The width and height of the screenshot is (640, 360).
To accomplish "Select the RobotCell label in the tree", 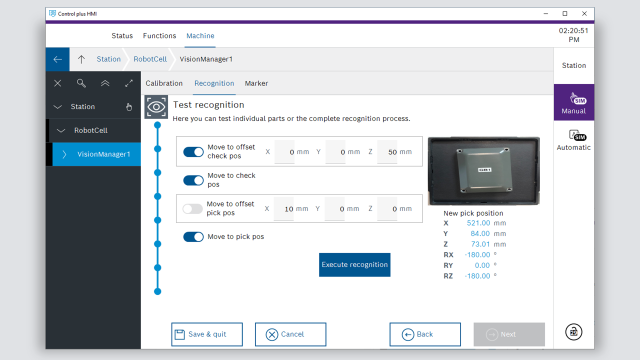I will [x=91, y=131].
